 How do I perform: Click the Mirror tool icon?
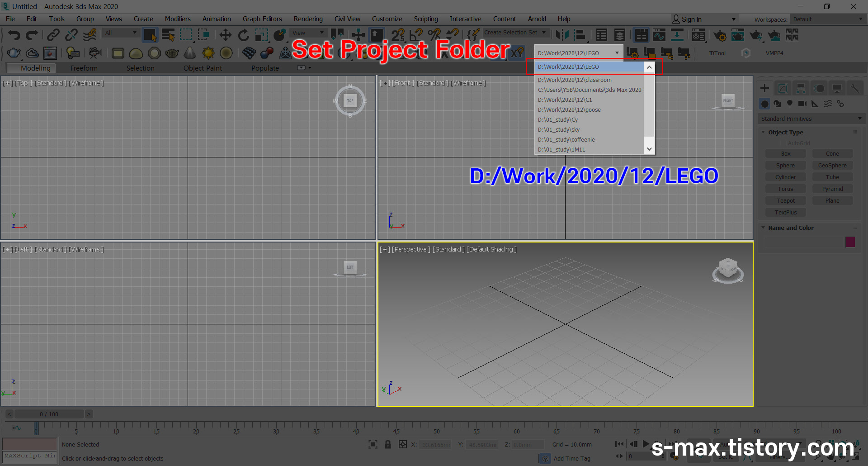(562, 35)
